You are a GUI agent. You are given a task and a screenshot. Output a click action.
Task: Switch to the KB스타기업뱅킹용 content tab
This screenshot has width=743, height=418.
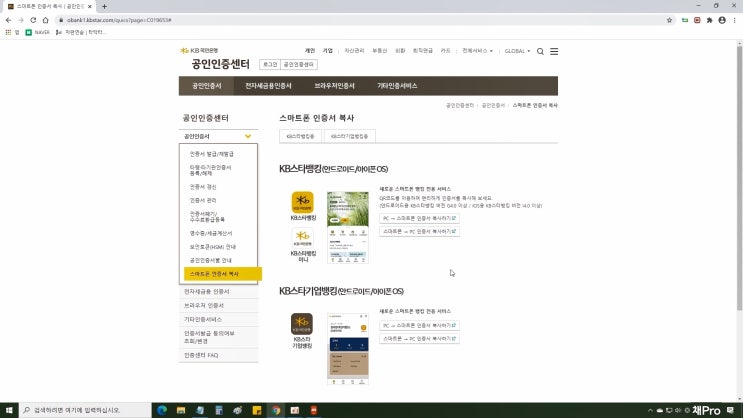tap(350, 136)
